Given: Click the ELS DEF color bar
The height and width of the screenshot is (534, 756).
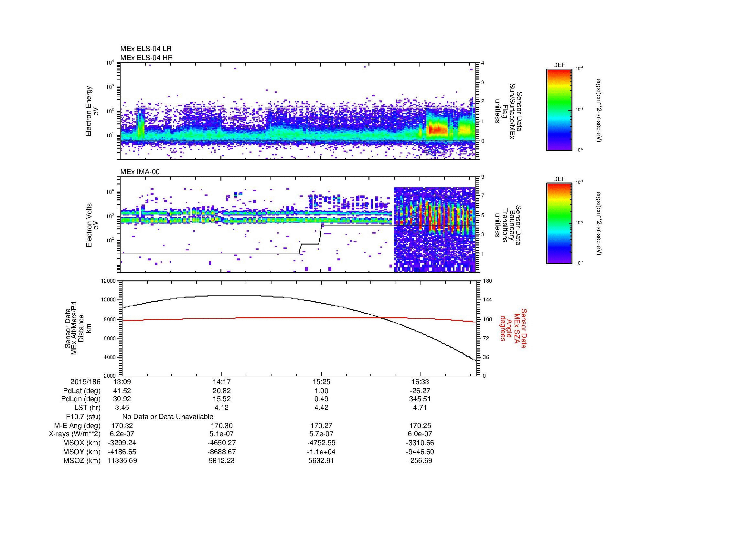Looking at the screenshot, I should point(559,110).
